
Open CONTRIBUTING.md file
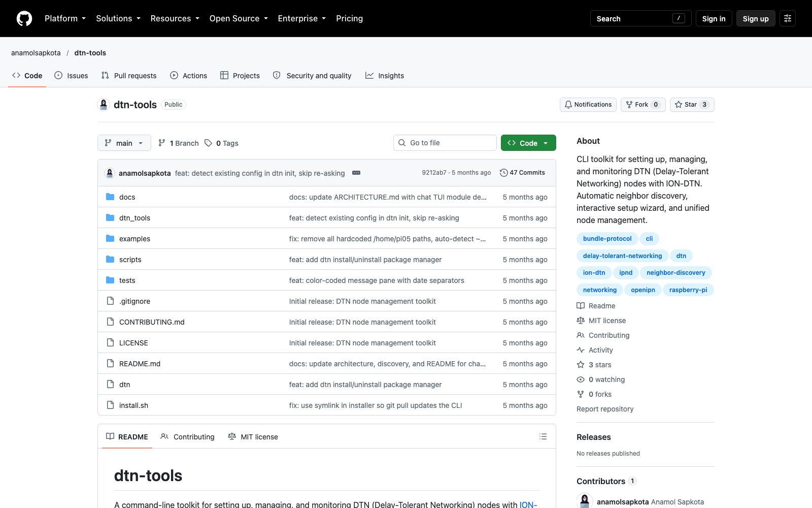click(152, 322)
